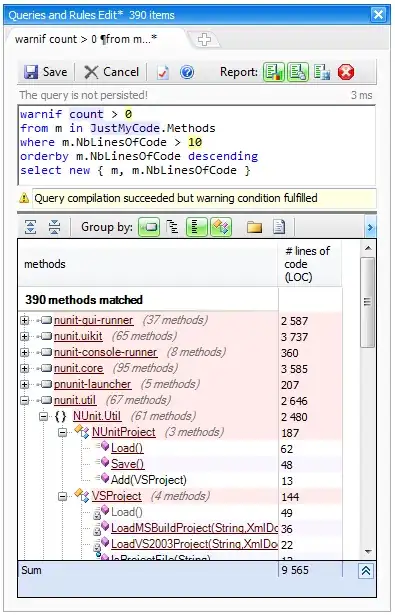
Task: Click the red stop report icon
Action: pyautogui.click(x=346, y=72)
